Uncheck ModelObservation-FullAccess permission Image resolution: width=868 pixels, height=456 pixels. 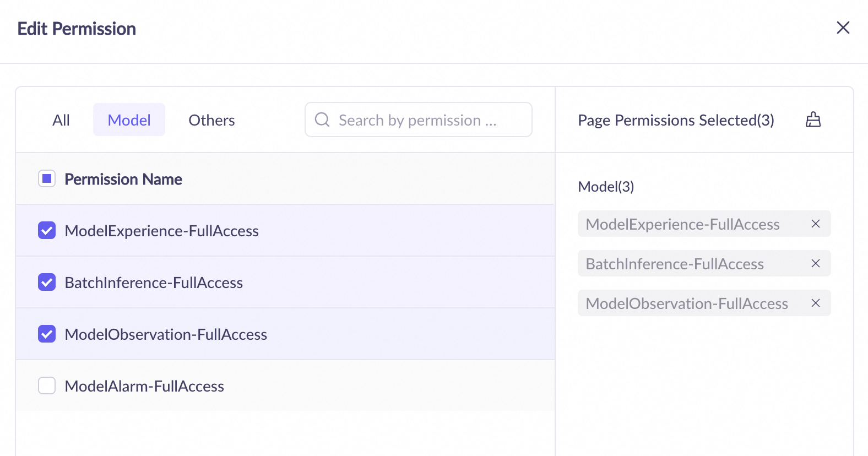[x=47, y=334]
